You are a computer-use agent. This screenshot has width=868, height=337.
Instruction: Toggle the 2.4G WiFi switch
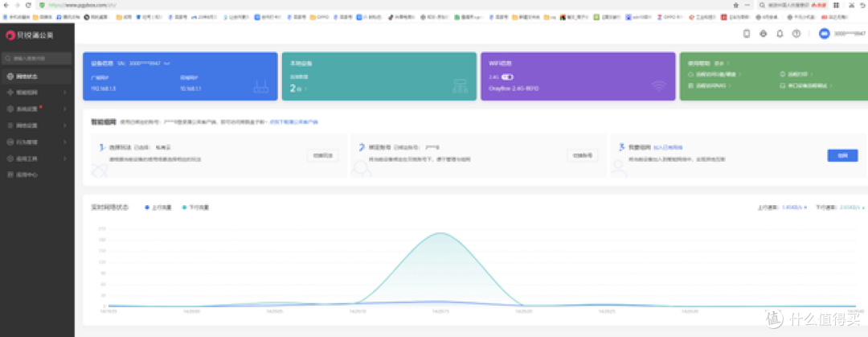click(508, 77)
